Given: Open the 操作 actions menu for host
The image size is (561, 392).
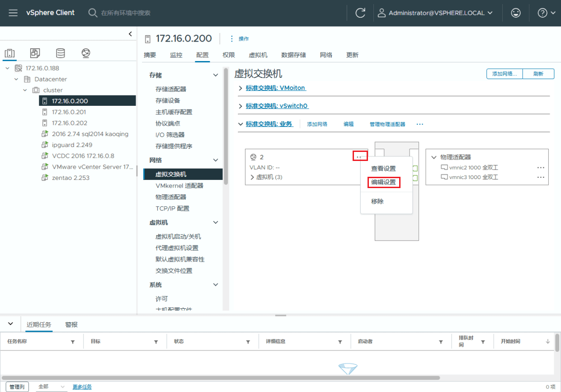Looking at the screenshot, I should pos(239,39).
